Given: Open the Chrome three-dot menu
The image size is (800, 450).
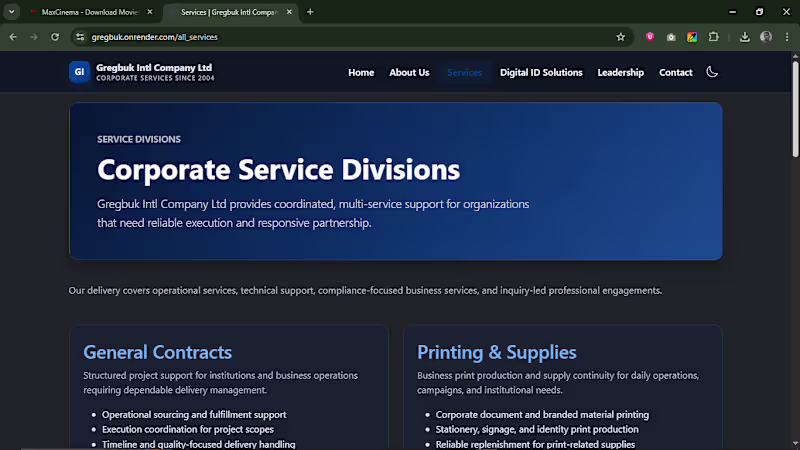Looking at the screenshot, I should click(787, 37).
